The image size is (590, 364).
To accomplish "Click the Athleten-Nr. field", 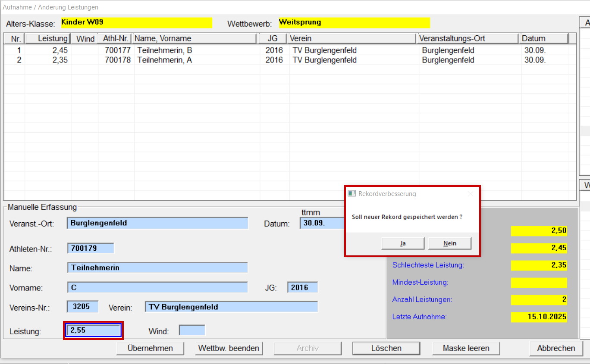I will pyautogui.click(x=91, y=249).
